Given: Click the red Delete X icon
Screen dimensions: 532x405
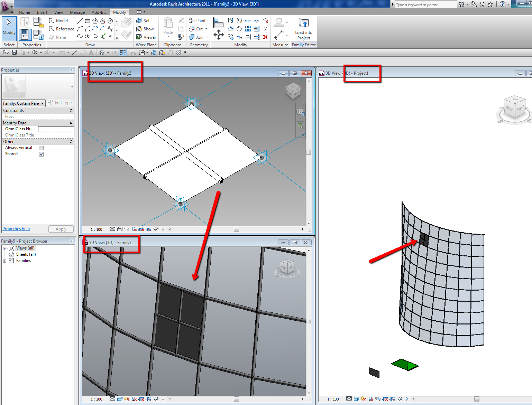Looking at the screenshot, I should point(265,37).
